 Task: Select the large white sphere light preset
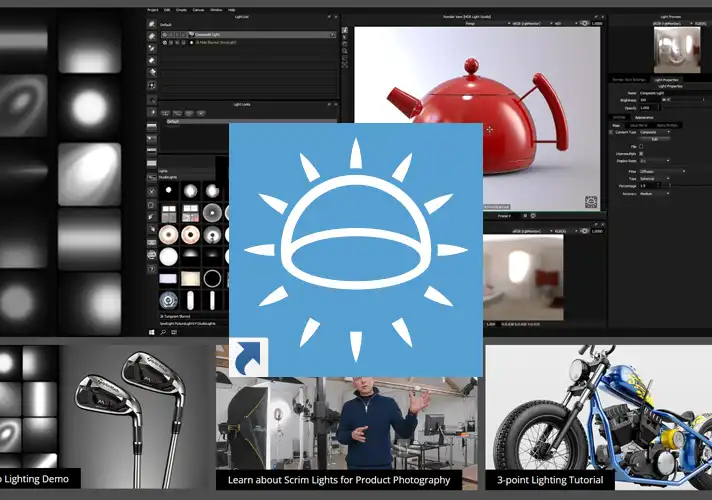[168, 257]
